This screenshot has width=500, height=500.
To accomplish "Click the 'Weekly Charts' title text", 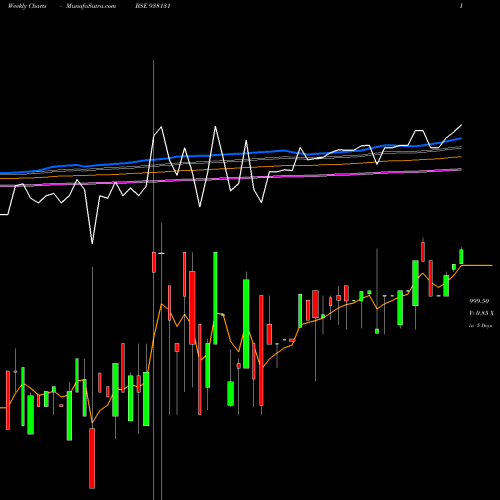I will (x=27, y=6).
